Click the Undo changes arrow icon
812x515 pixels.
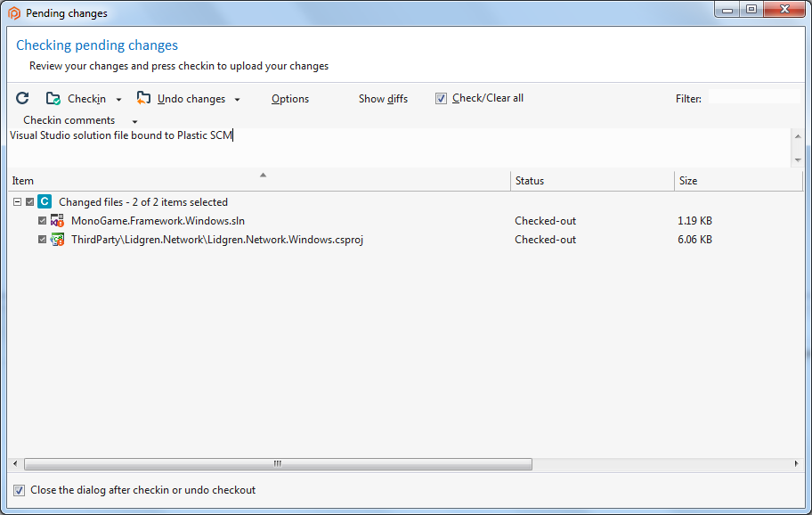(x=143, y=98)
